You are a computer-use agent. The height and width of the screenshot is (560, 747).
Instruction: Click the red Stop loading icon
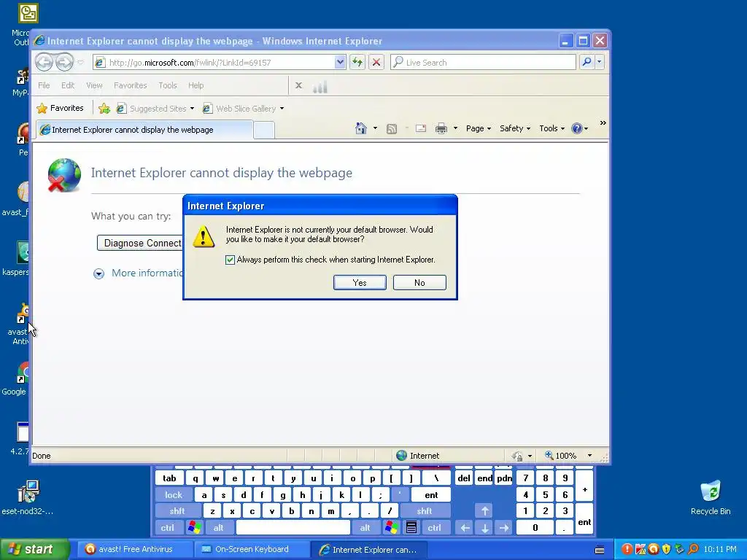tap(376, 63)
